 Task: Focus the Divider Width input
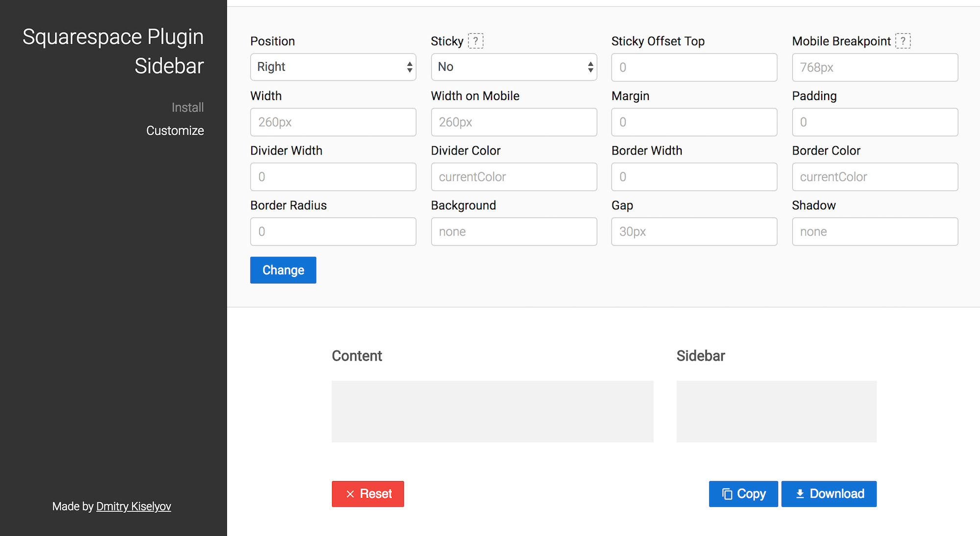coord(333,177)
